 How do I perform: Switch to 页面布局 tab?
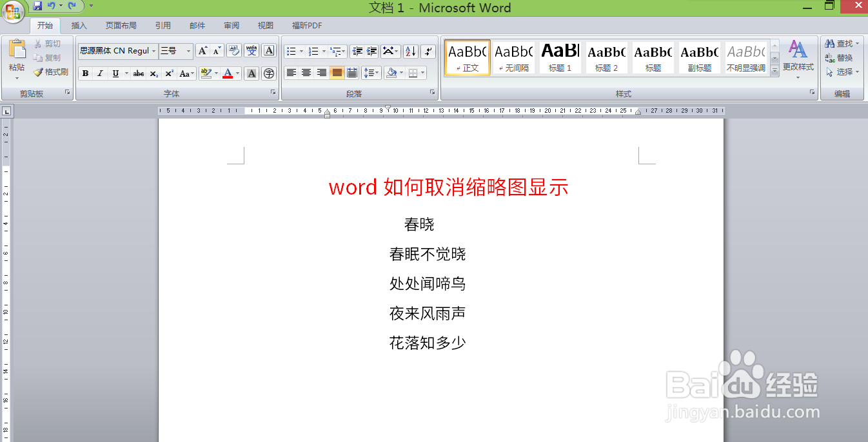(121, 26)
